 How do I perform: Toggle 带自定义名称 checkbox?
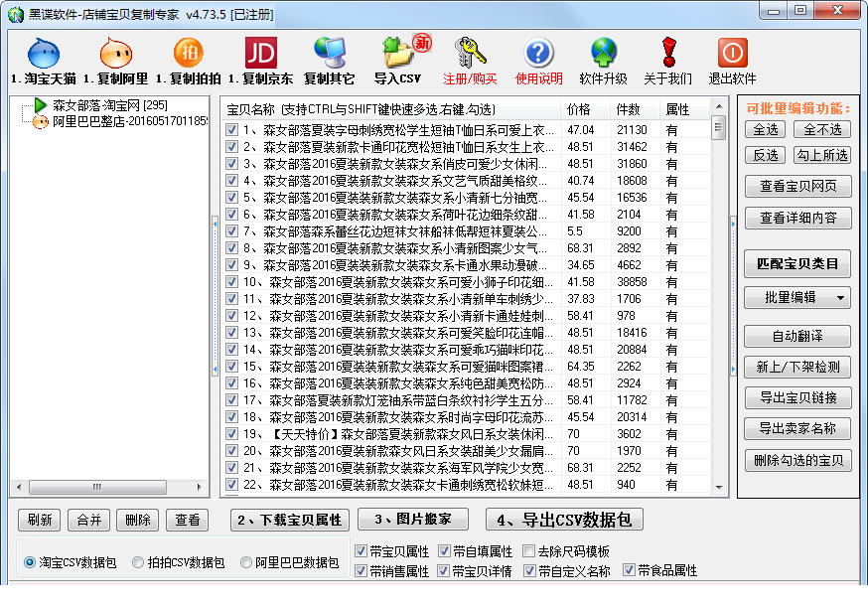click(529, 570)
